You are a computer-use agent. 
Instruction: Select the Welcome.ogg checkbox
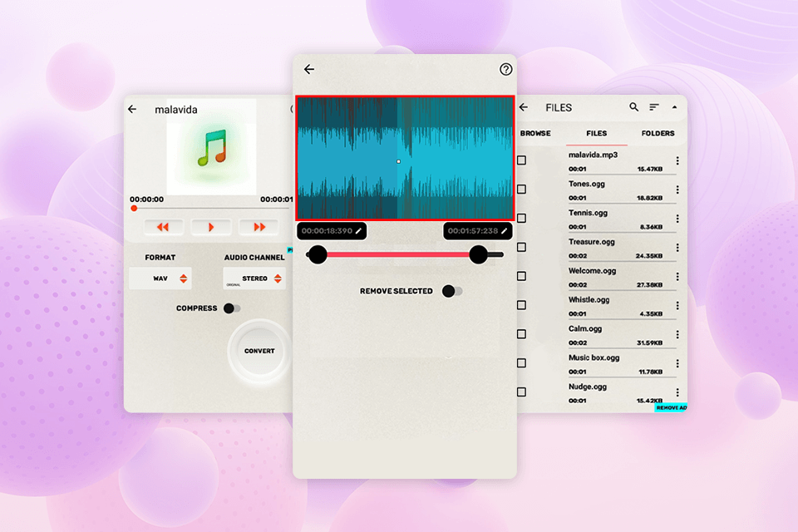coord(522,277)
